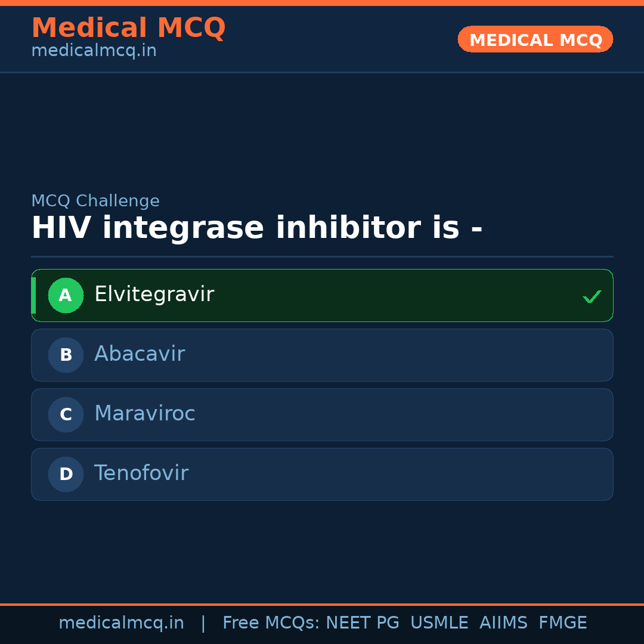This screenshot has height=644, width=644.
Task: Click the green A letter badge
Action: coord(66,295)
